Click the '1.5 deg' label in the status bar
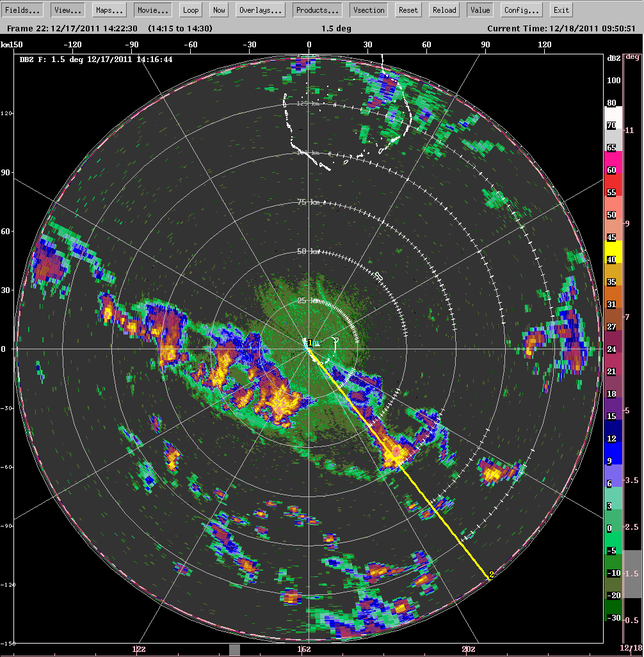Image resolution: width=644 pixels, height=657 pixels. pyautogui.click(x=336, y=29)
